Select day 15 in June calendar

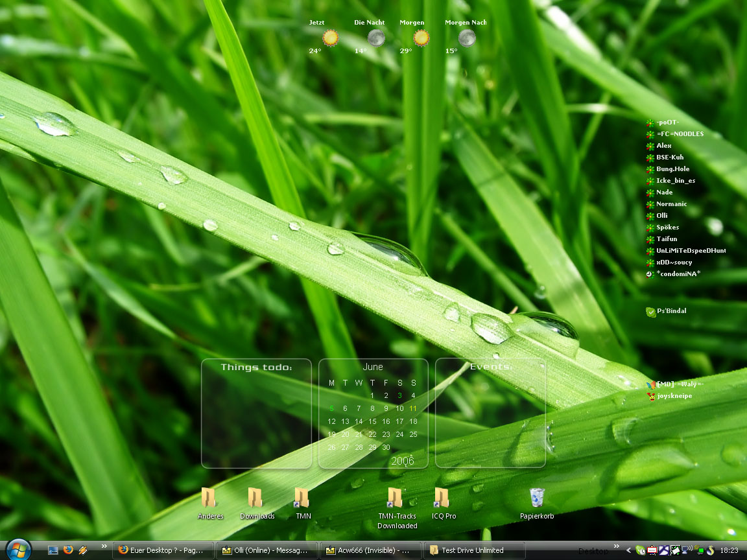click(372, 421)
